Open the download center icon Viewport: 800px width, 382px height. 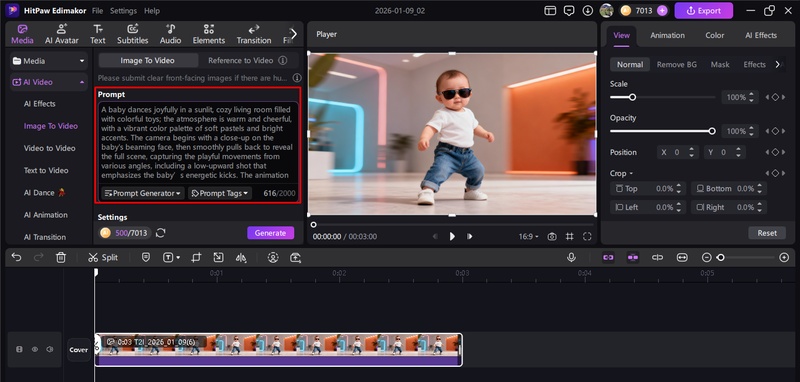click(x=588, y=11)
